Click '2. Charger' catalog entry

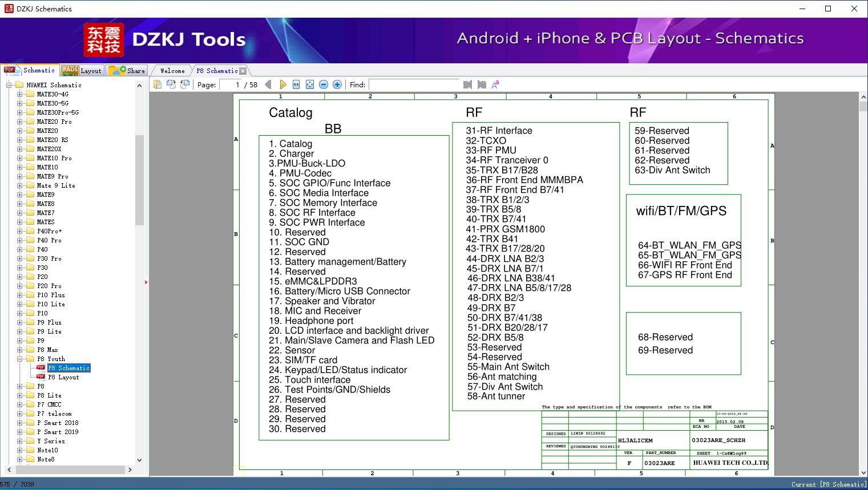[x=292, y=153]
